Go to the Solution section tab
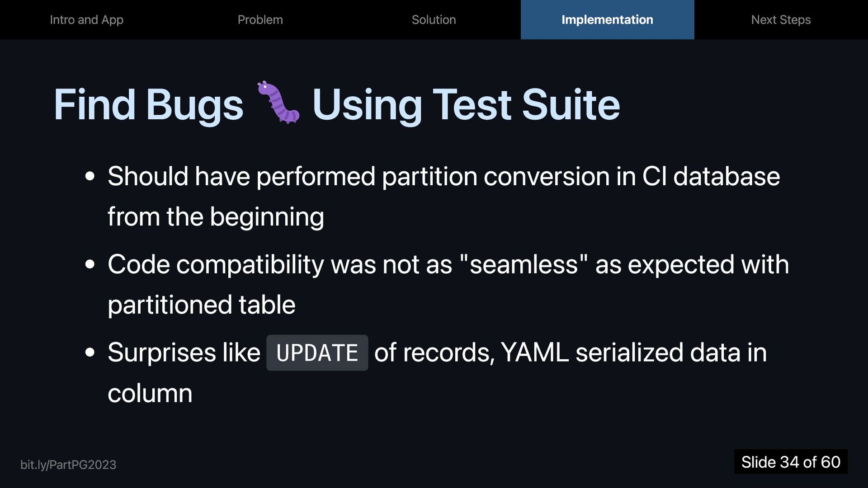Image resolution: width=868 pixels, height=488 pixels. 434,19
